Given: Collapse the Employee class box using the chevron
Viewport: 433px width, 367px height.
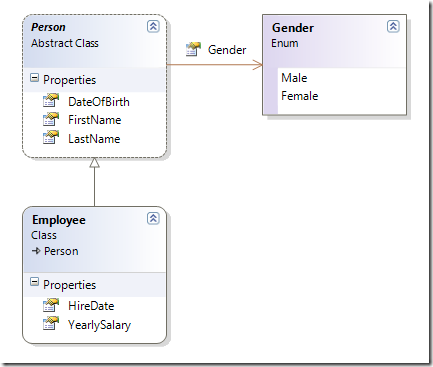Looking at the screenshot, I should coord(153,218).
